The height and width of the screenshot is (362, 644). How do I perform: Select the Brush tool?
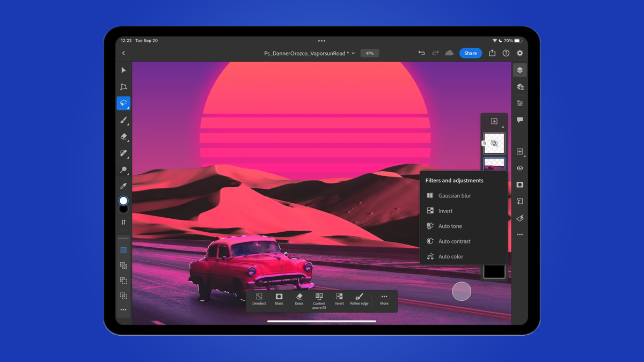(x=123, y=120)
